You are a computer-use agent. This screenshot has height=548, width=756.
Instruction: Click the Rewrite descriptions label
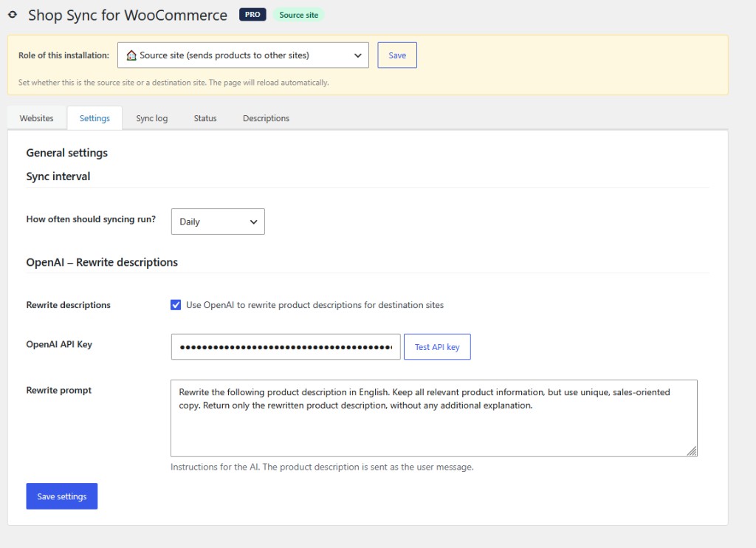coord(69,305)
